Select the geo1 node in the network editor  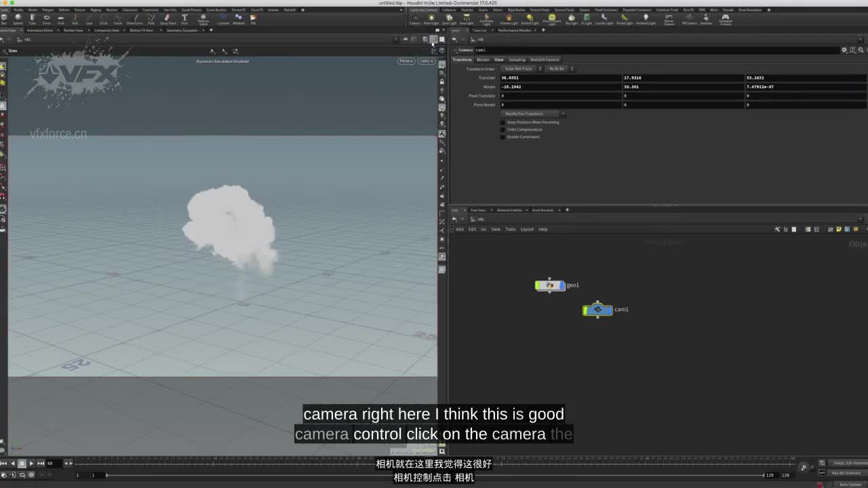pos(549,285)
